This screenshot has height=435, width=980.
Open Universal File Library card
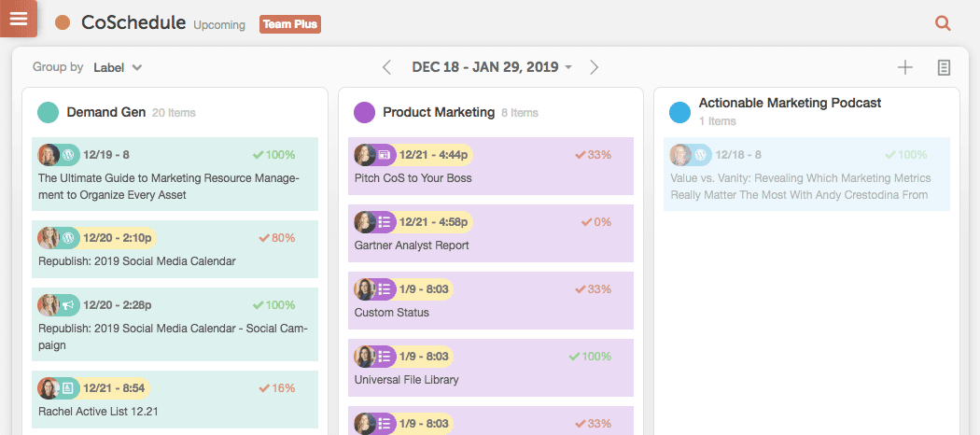point(491,368)
